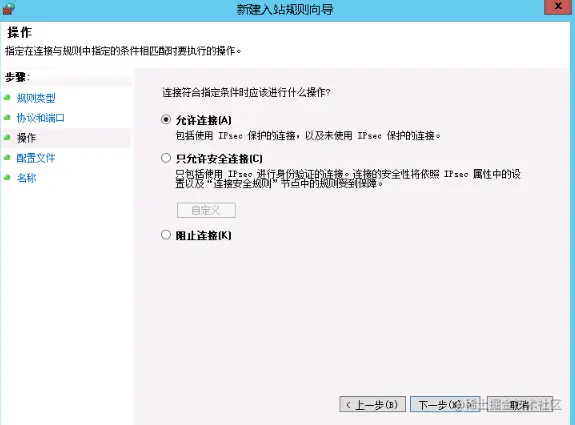The width and height of the screenshot is (575, 425).
Task: Open the 配置文件 step
Action: 36,158
